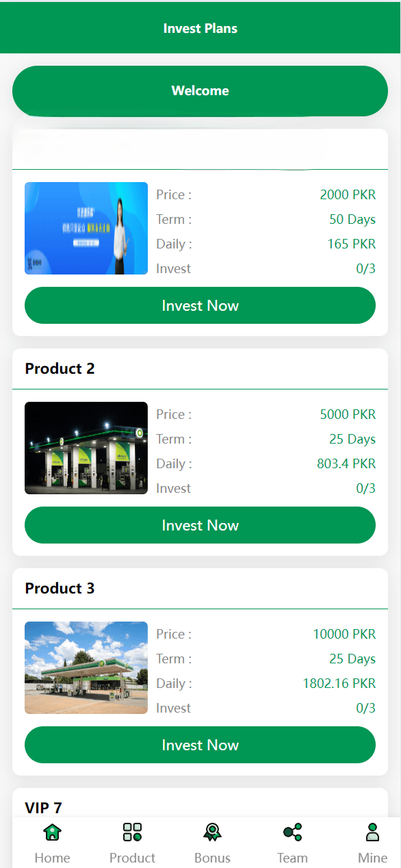Select the Product 3 heading
The image size is (401, 868).
(x=60, y=589)
